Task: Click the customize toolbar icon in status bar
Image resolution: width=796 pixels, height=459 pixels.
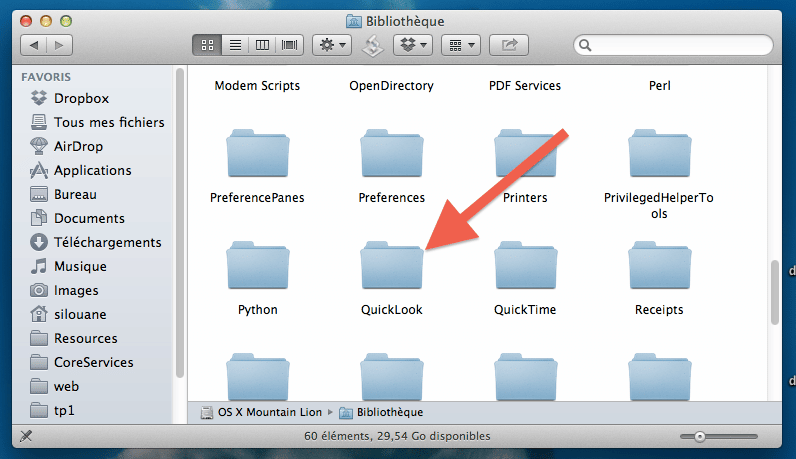Action: (26, 436)
